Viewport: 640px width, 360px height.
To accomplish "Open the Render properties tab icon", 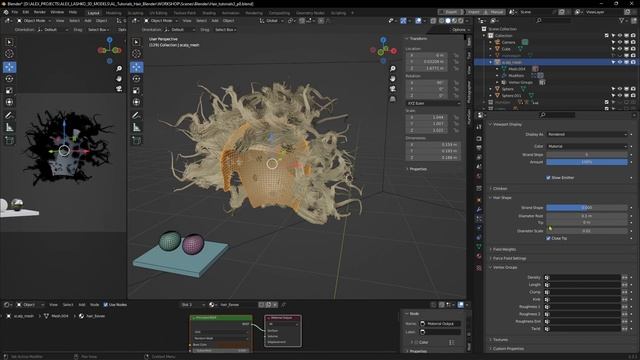I will coord(479,139).
